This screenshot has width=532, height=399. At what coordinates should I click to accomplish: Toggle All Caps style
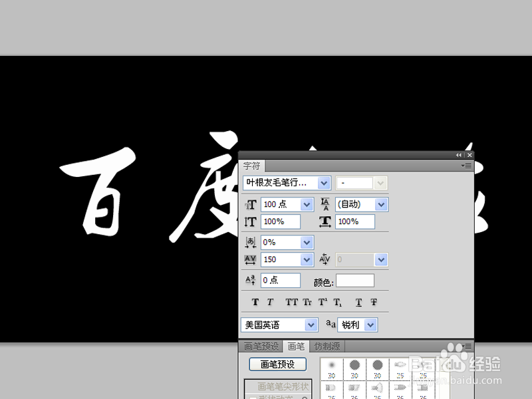coord(291,302)
